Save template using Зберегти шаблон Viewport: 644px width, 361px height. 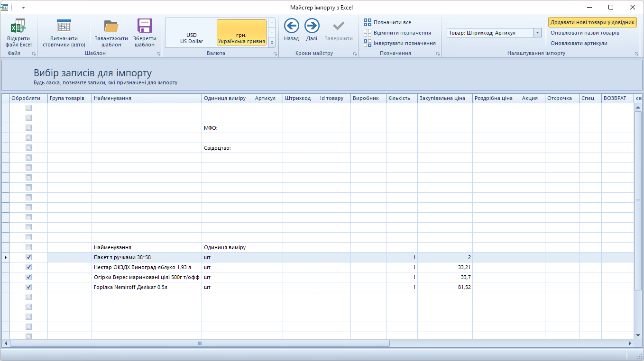click(145, 33)
